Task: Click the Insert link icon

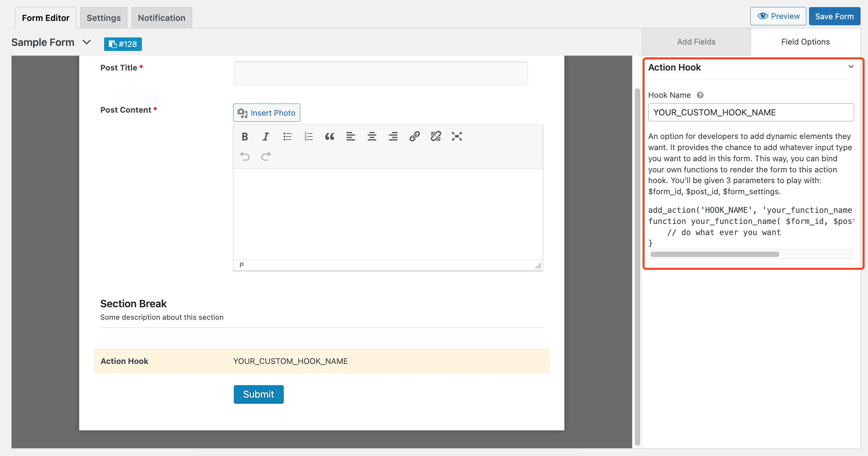Action: click(x=415, y=136)
